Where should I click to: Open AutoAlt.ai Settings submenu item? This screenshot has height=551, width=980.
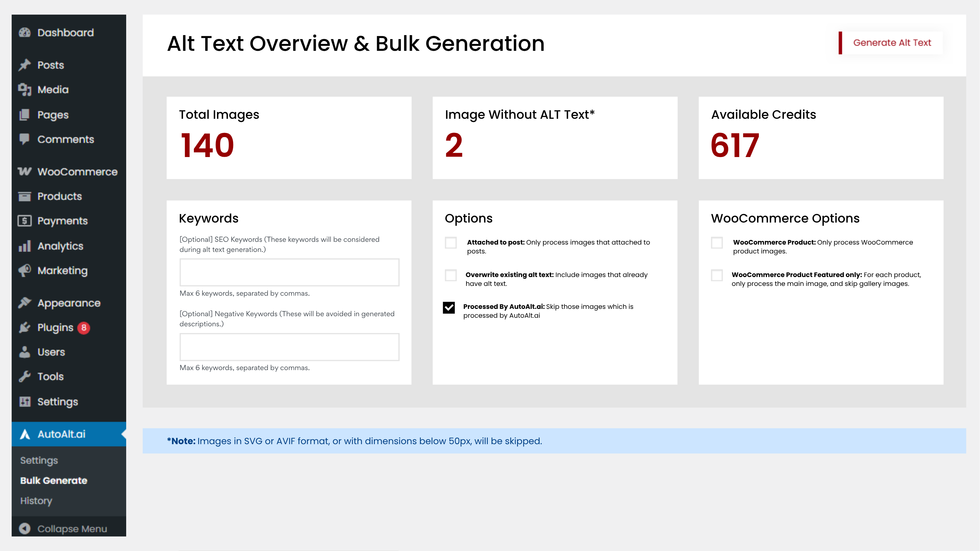click(x=39, y=460)
